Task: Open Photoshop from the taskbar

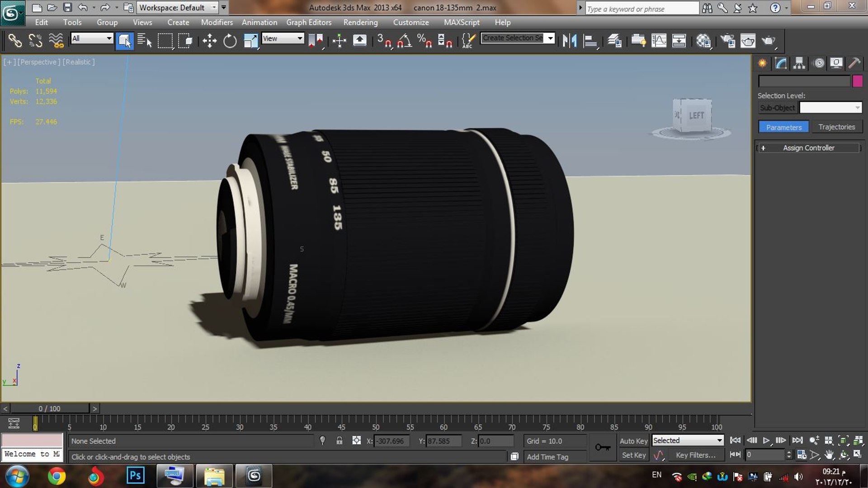Action: tap(135, 476)
